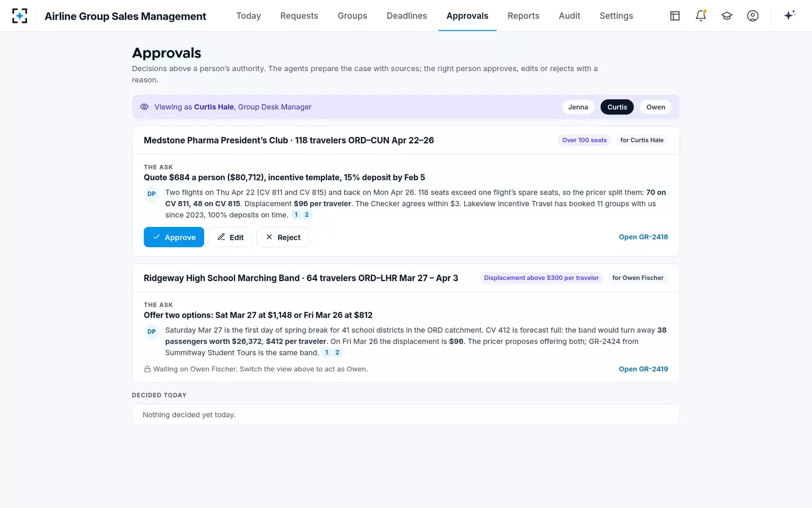Click Ridgeway High School Marching Band title
Image resolution: width=812 pixels, height=508 pixels.
[301, 278]
